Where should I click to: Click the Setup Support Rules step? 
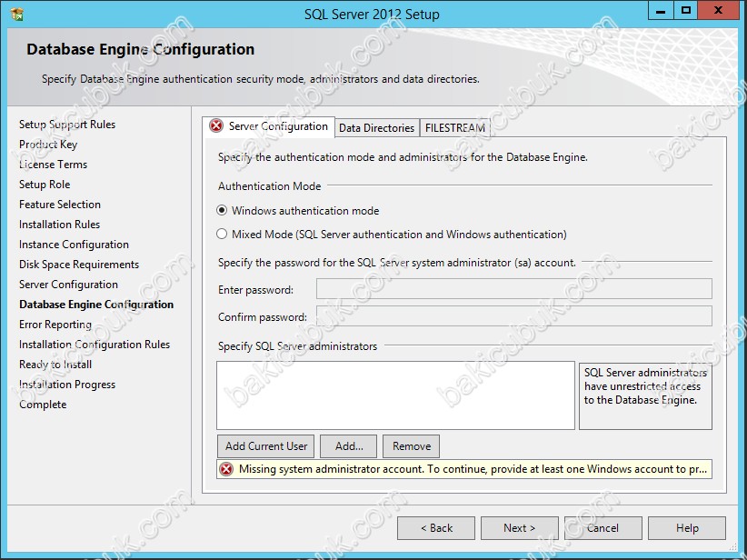tap(67, 125)
